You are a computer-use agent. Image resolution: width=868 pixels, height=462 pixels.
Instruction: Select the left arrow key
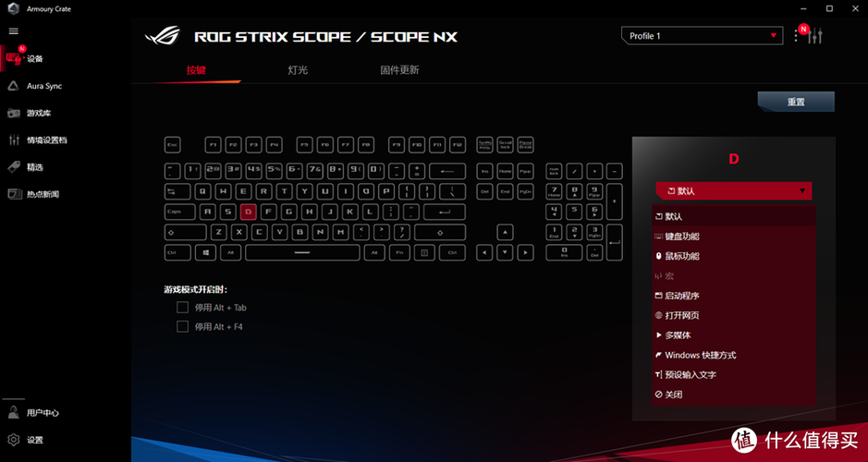pos(485,252)
